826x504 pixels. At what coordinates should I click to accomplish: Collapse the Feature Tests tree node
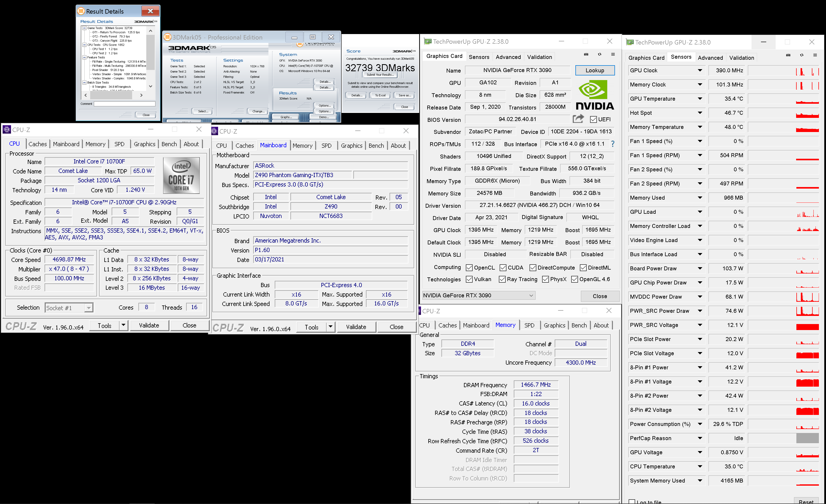(84, 57)
